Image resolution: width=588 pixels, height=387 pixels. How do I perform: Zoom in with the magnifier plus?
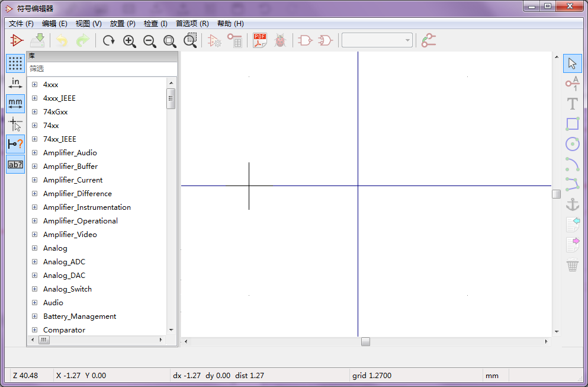coord(129,40)
